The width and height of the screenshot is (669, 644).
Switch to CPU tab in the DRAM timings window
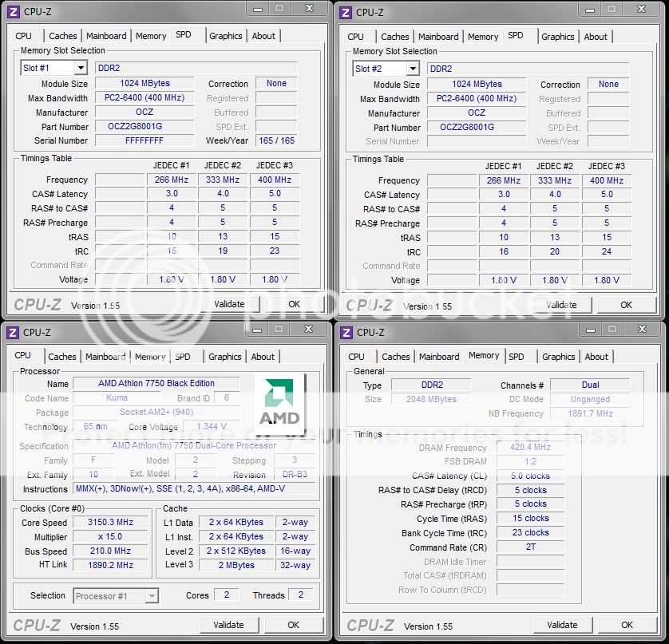[x=357, y=357]
